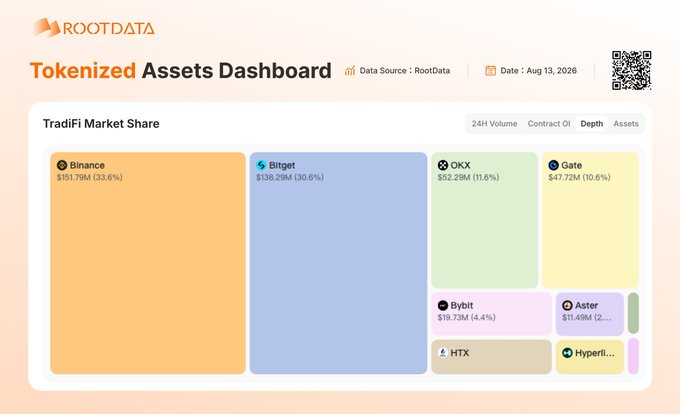Click the Bitget logo icon
The width and height of the screenshot is (680, 414).
(x=261, y=165)
